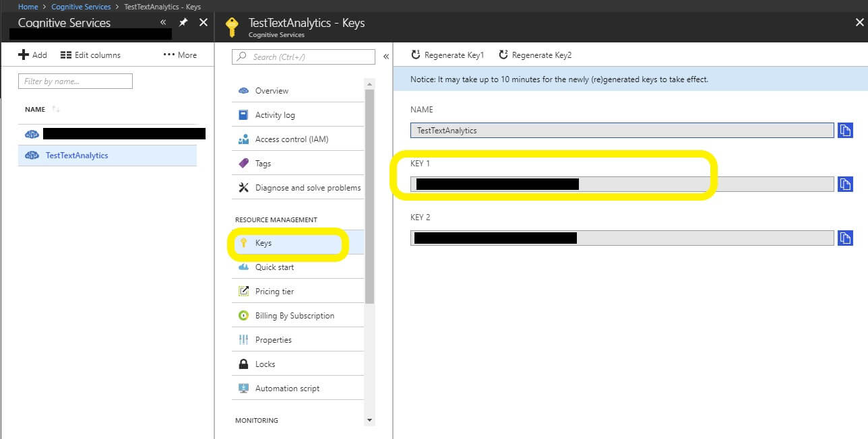The image size is (868, 439).
Task: Open Cognitive Services breadcrumb link
Action: pyautogui.click(x=81, y=7)
